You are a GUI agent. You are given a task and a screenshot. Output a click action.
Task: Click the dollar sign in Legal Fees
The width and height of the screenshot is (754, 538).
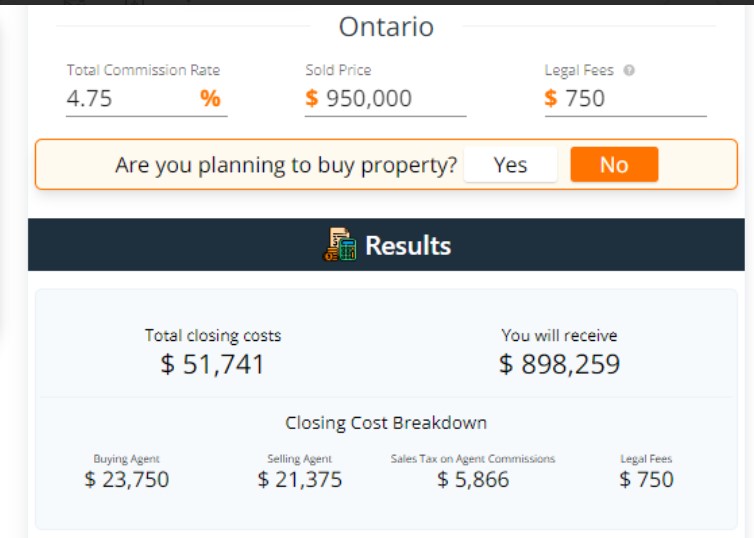(551, 98)
